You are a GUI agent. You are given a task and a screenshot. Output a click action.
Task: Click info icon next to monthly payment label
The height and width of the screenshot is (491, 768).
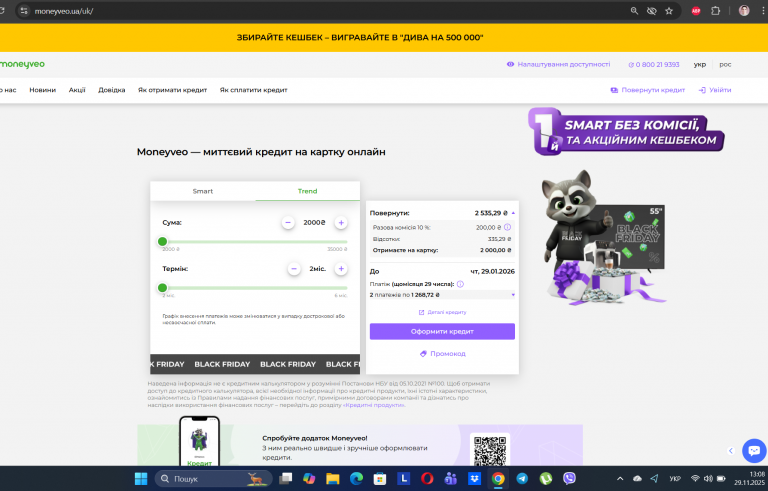point(460,284)
